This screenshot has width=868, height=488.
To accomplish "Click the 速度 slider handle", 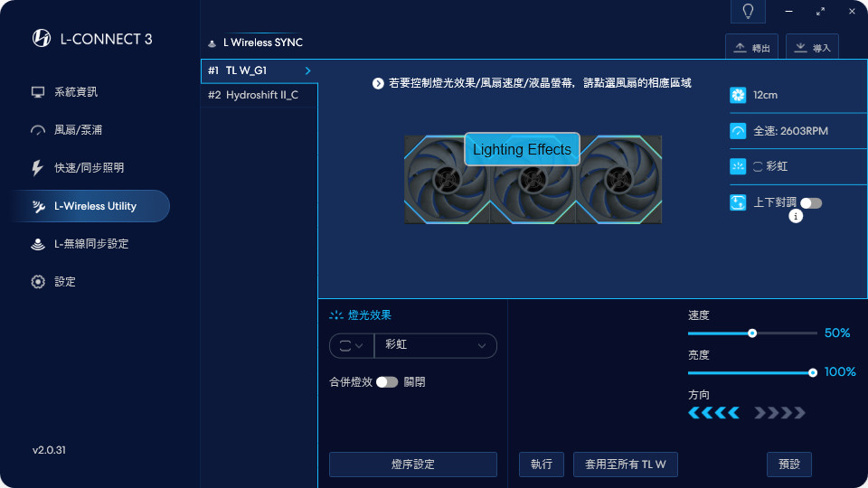I will pos(752,333).
